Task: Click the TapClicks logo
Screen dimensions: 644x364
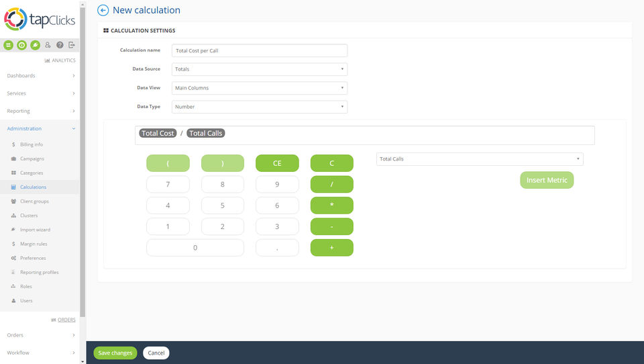Action: (40, 19)
